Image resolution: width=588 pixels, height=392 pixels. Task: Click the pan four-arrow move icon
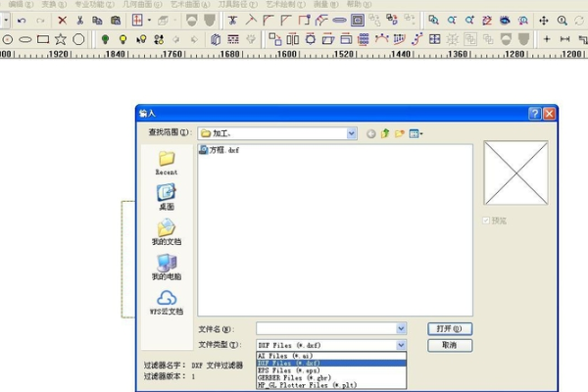pyautogui.click(x=544, y=21)
